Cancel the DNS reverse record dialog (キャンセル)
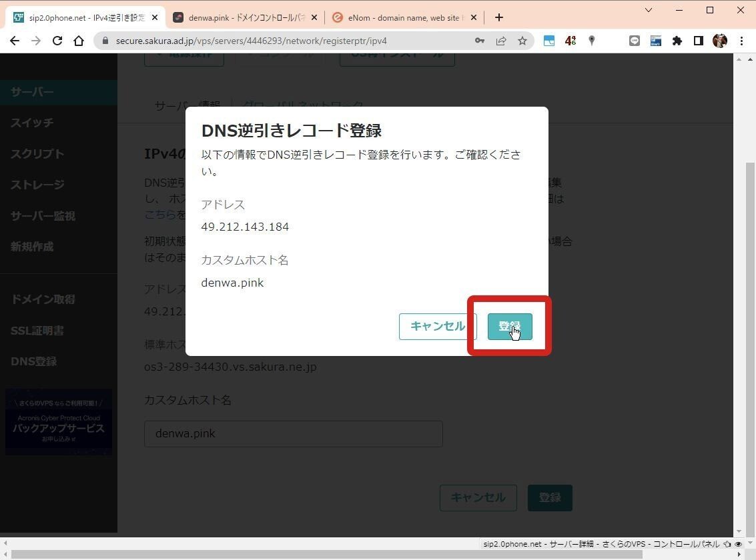The height and width of the screenshot is (560, 756). (x=437, y=327)
